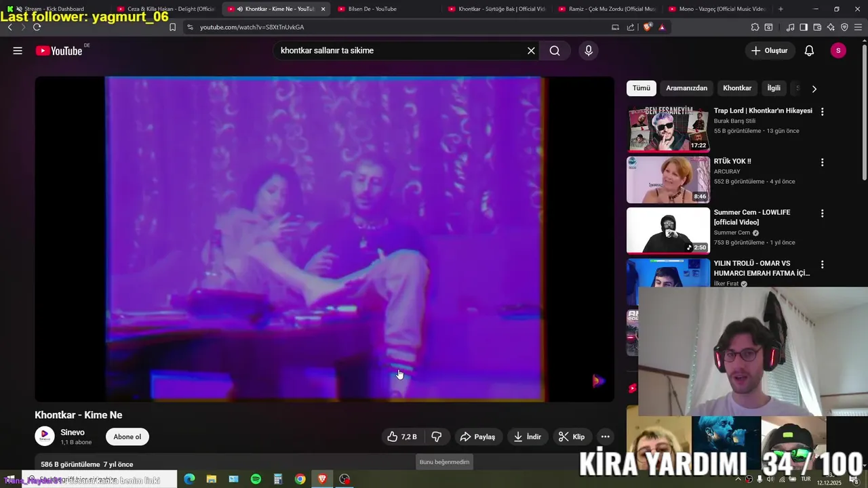
Task: Switch to Ceza & Killa Hakan - Delight tab
Action: [x=165, y=9]
